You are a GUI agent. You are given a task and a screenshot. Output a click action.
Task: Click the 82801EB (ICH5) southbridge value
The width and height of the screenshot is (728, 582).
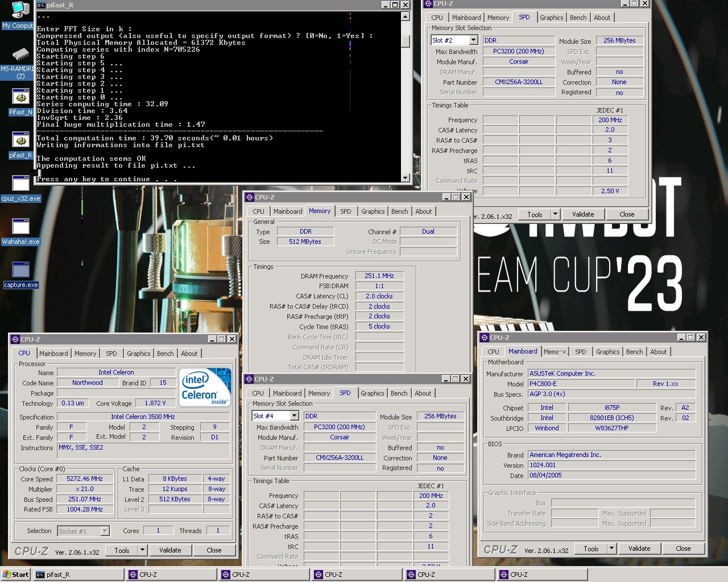pos(612,418)
